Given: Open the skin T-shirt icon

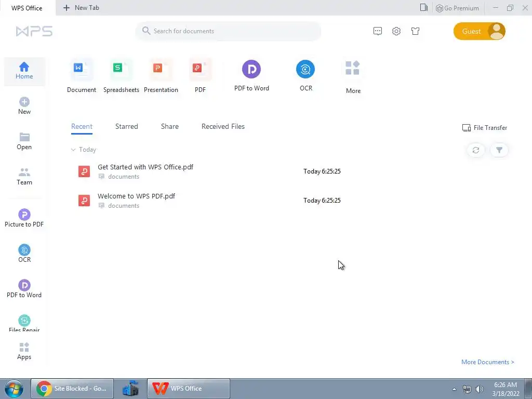Looking at the screenshot, I should coord(415,31).
